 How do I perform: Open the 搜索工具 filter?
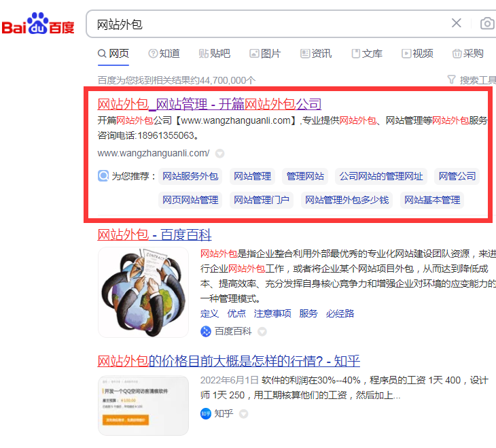[x=472, y=80]
